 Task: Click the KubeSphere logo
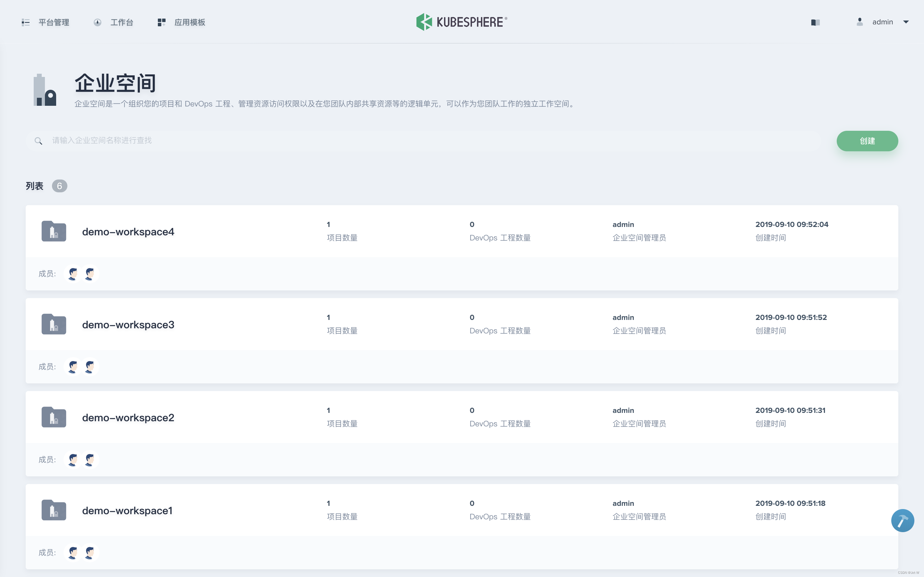pos(461,22)
